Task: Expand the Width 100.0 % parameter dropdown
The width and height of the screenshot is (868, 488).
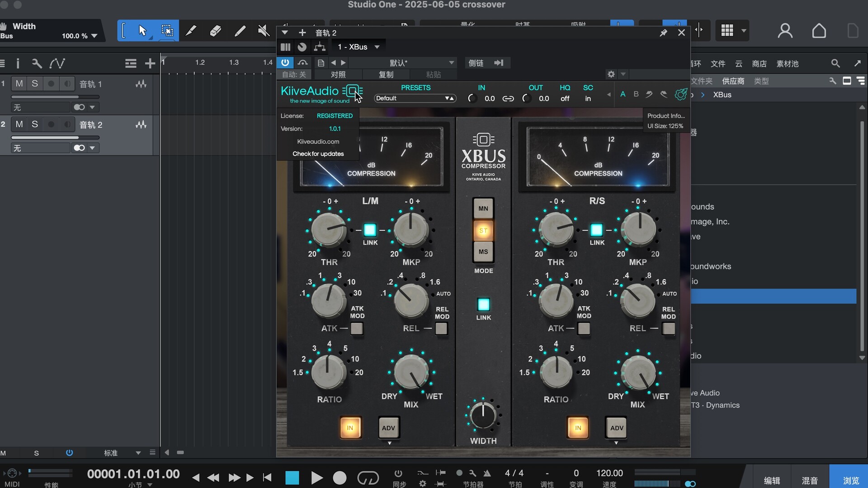Action: coord(94,36)
